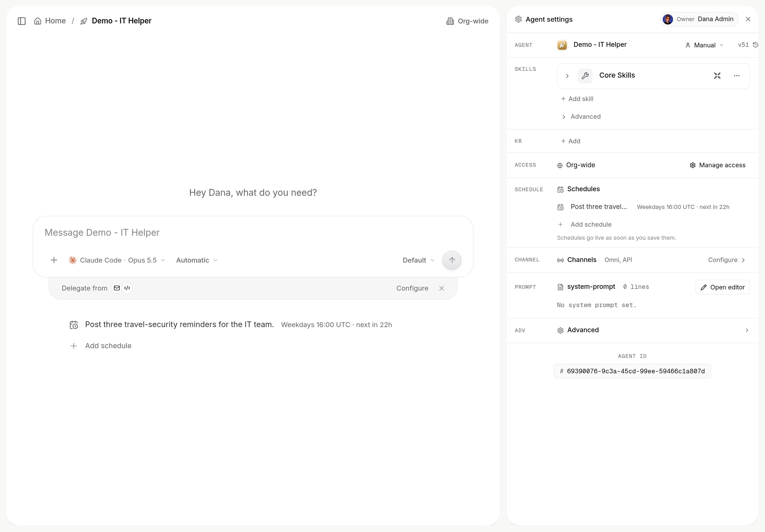Image resolution: width=765 pixels, height=532 pixels.
Task: Open the Core Skills three-dot menu
Action: click(736, 76)
